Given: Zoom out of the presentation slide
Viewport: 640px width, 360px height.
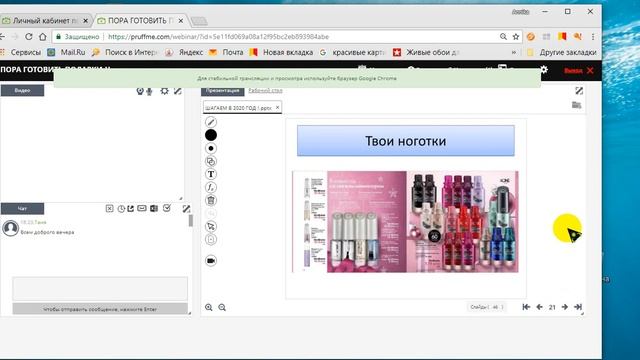Looking at the screenshot, I should 222,307.
